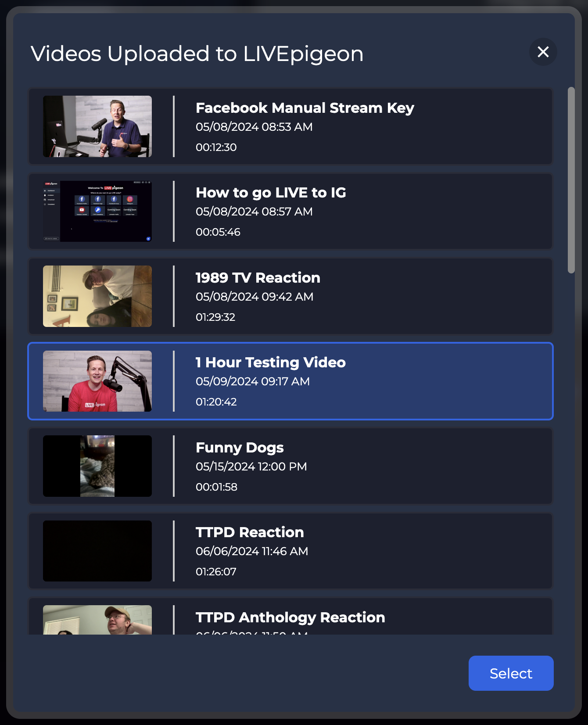This screenshot has height=725, width=588.
Task: Click the date 05/15/2024 12:00 PM
Action: [251, 467]
